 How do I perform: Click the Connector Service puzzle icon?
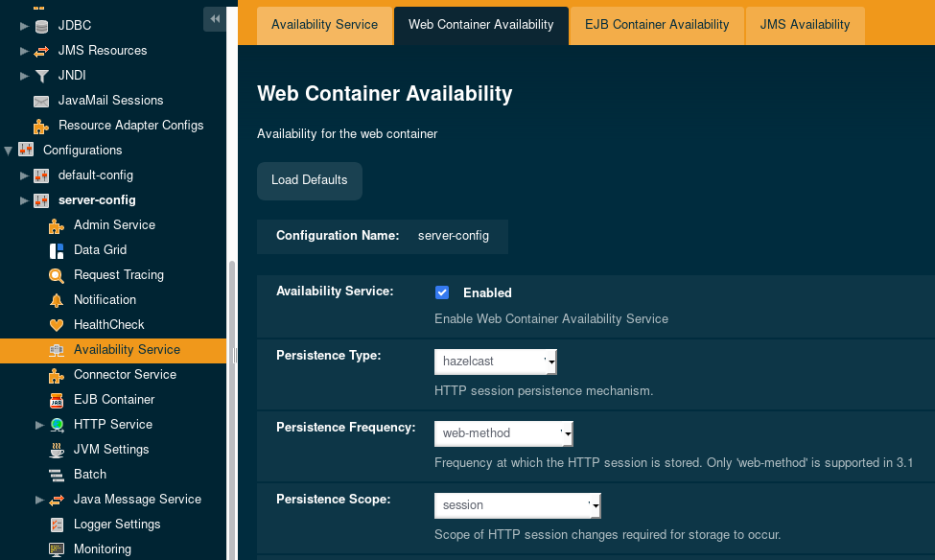click(x=57, y=375)
